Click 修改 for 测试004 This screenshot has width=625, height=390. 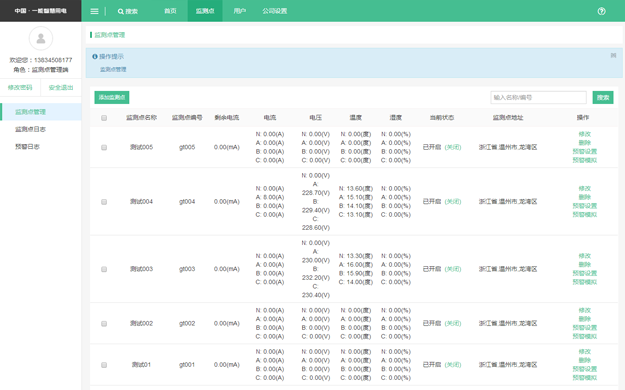click(x=585, y=188)
